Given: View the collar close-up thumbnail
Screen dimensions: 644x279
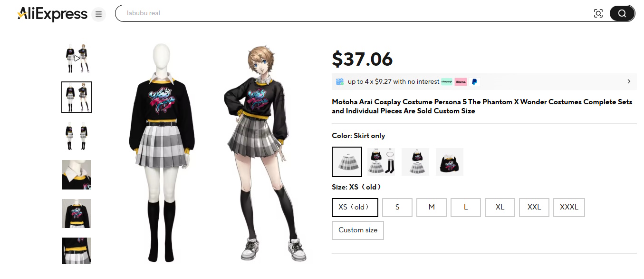Looking at the screenshot, I should tap(77, 175).
